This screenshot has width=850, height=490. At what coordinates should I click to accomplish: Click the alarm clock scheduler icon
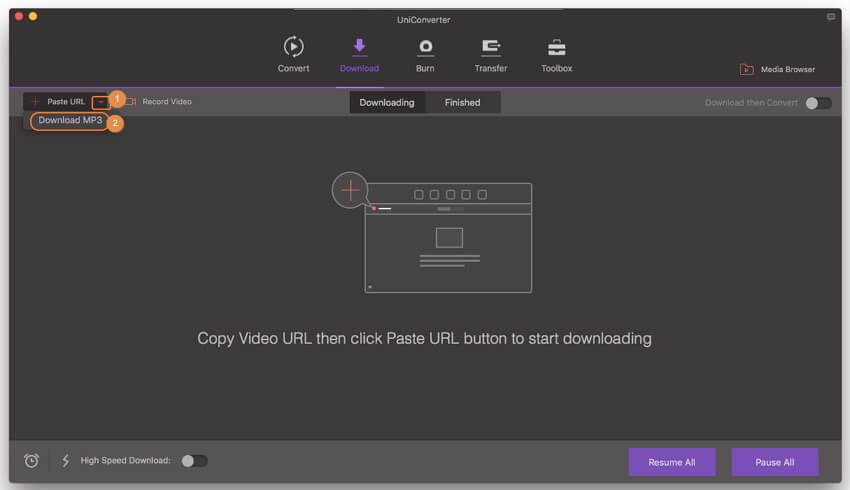click(x=31, y=461)
